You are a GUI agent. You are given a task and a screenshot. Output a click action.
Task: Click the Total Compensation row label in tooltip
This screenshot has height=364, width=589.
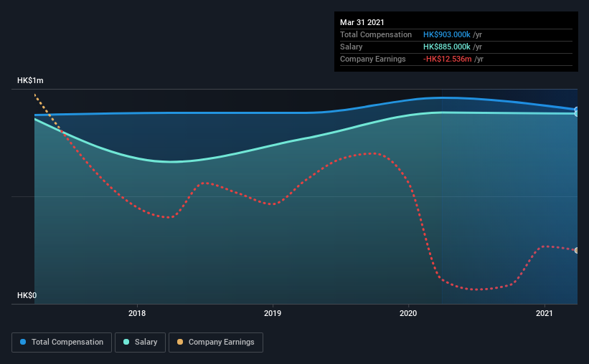pyautogui.click(x=376, y=34)
